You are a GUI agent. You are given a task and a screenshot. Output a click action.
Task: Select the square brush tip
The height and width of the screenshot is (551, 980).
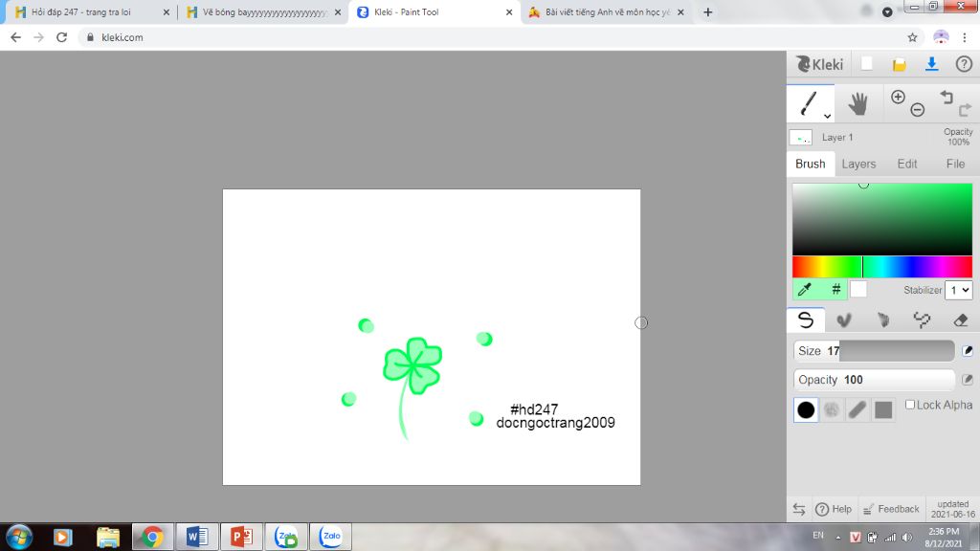(x=883, y=409)
